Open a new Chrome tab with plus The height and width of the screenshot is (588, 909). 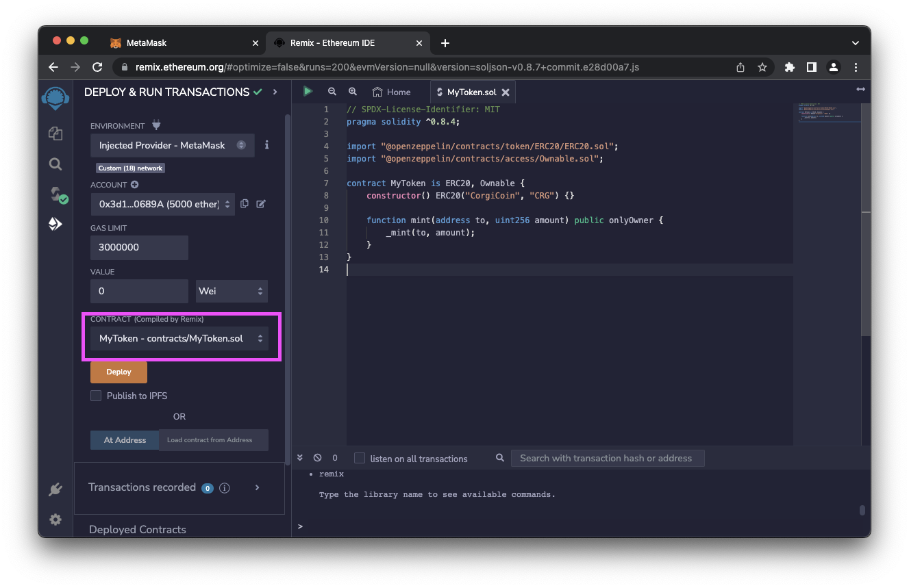(445, 42)
